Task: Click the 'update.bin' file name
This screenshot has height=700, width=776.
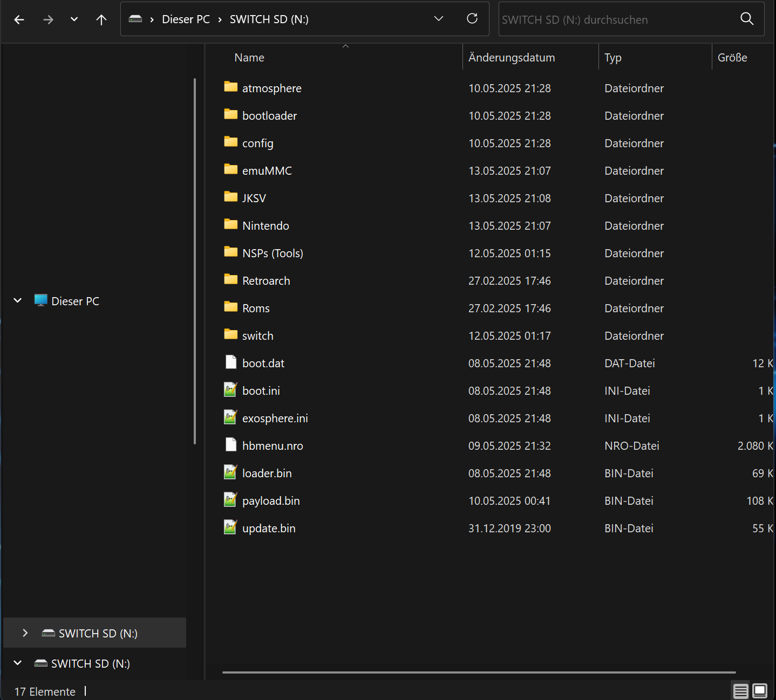Action: pos(269,529)
